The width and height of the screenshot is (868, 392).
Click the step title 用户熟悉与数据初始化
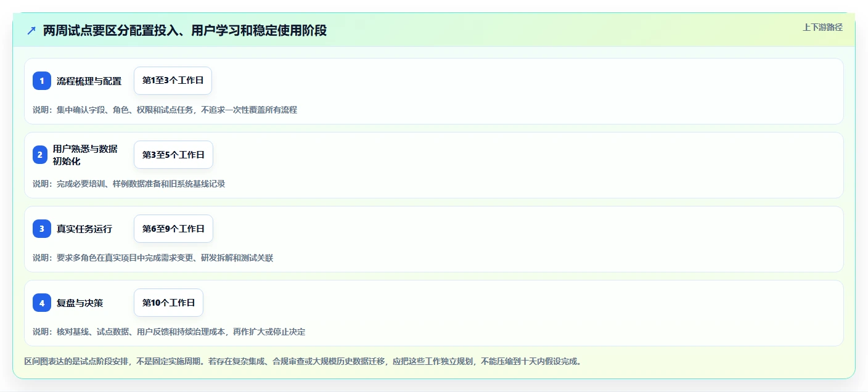click(x=85, y=155)
